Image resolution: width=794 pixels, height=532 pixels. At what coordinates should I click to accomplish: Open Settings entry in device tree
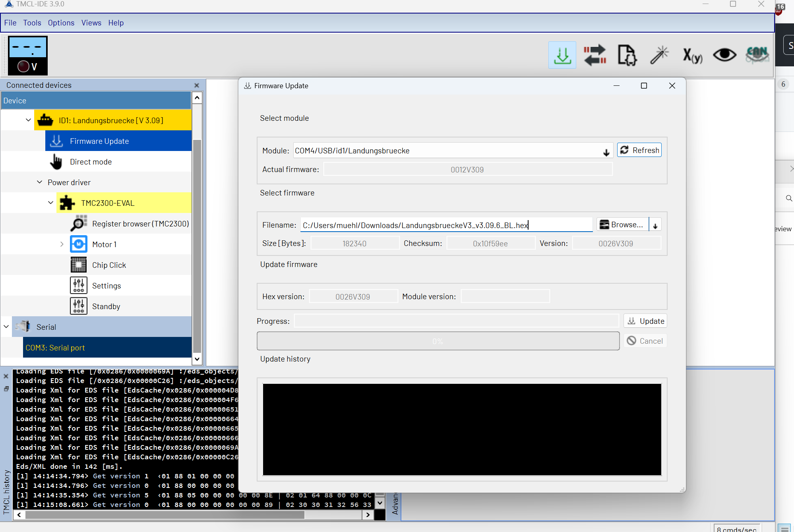[x=106, y=286]
